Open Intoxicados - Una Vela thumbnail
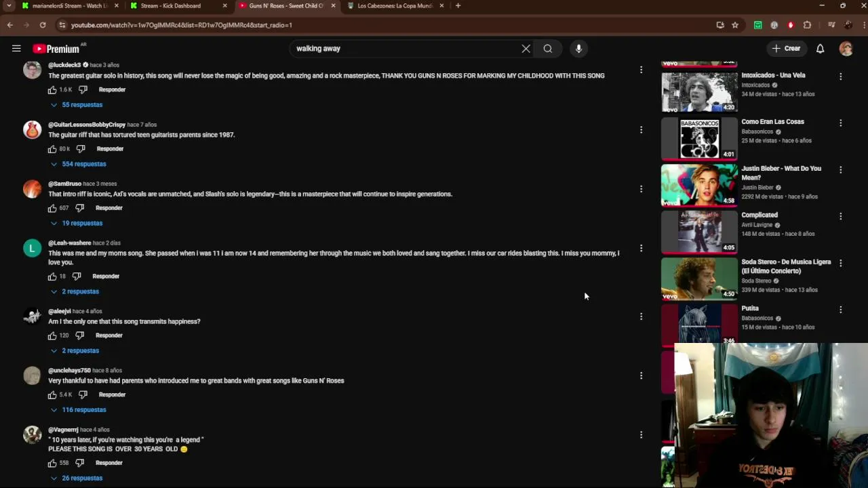This screenshot has width=868, height=488. tap(699, 91)
